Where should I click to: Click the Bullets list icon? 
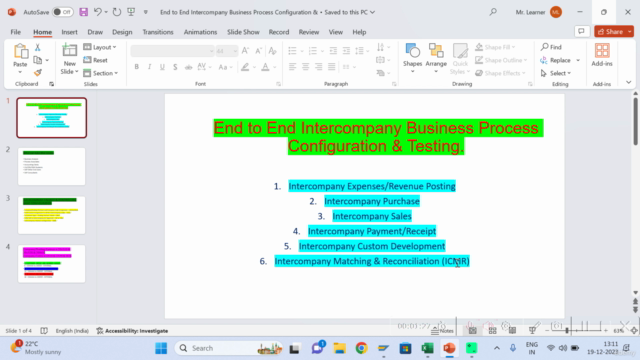point(292,51)
